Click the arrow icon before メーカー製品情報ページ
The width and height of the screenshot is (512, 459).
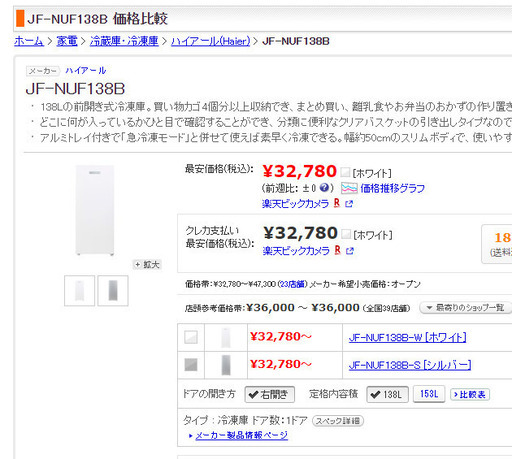pos(191,436)
